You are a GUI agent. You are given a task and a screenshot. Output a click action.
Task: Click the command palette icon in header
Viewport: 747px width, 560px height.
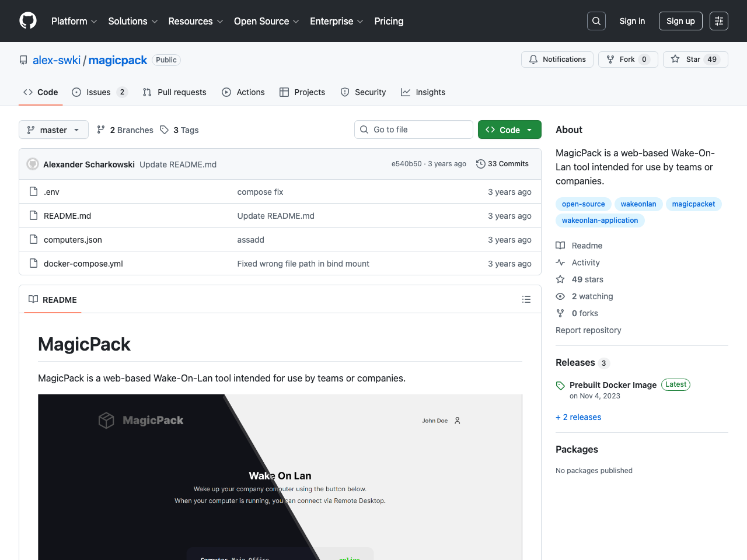coord(719,21)
